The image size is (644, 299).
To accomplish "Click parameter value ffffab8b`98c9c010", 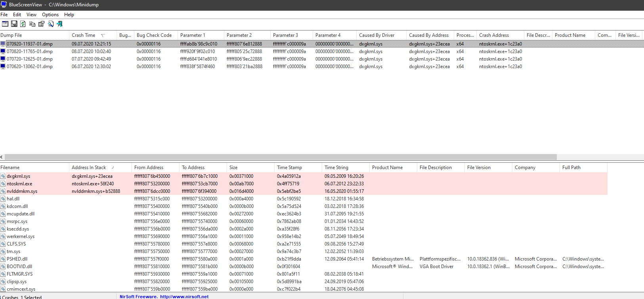I will pos(199,44).
